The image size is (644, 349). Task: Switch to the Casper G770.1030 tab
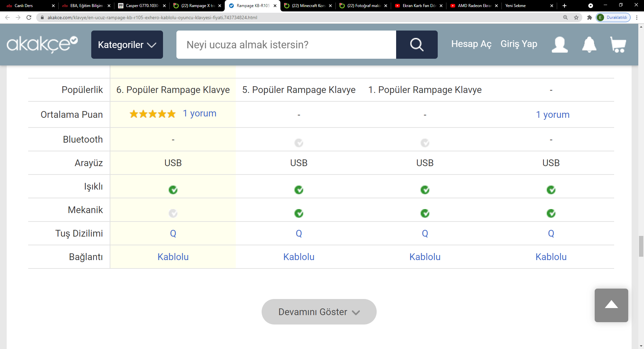click(142, 6)
